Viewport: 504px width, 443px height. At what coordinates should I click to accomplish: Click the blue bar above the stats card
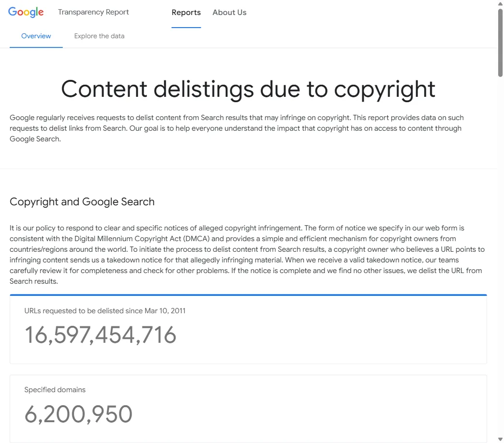[249, 294]
